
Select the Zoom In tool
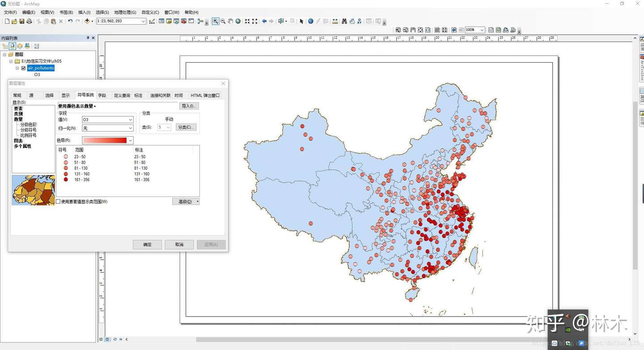[x=216, y=21]
